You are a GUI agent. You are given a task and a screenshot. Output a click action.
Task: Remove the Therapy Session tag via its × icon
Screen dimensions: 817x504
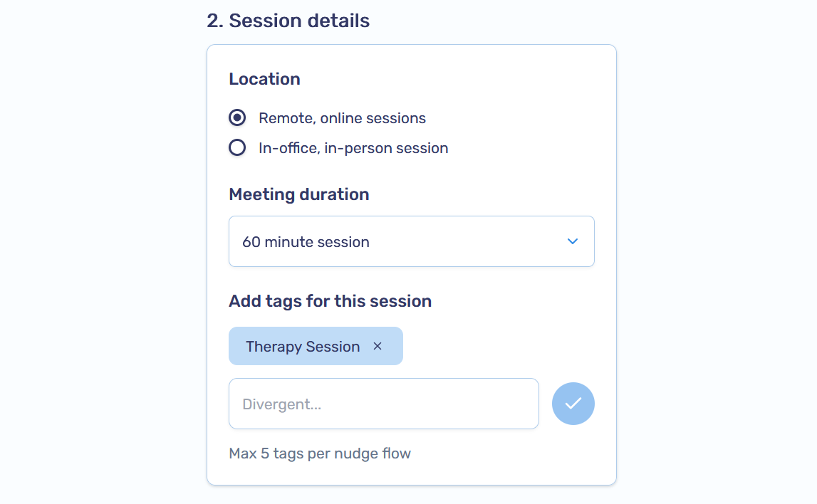coord(377,346)
